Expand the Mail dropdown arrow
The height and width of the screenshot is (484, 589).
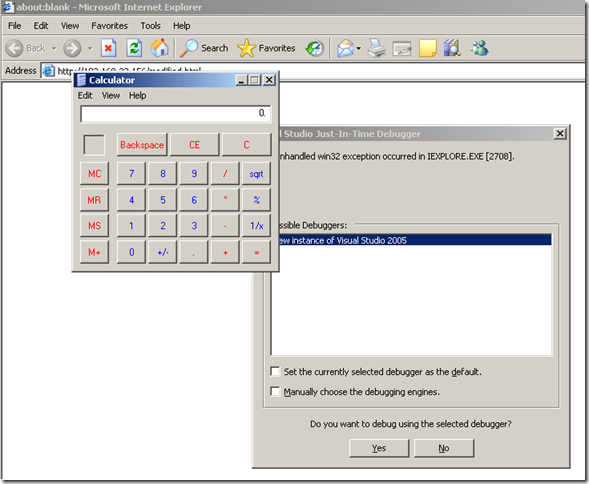coord(358,48)
